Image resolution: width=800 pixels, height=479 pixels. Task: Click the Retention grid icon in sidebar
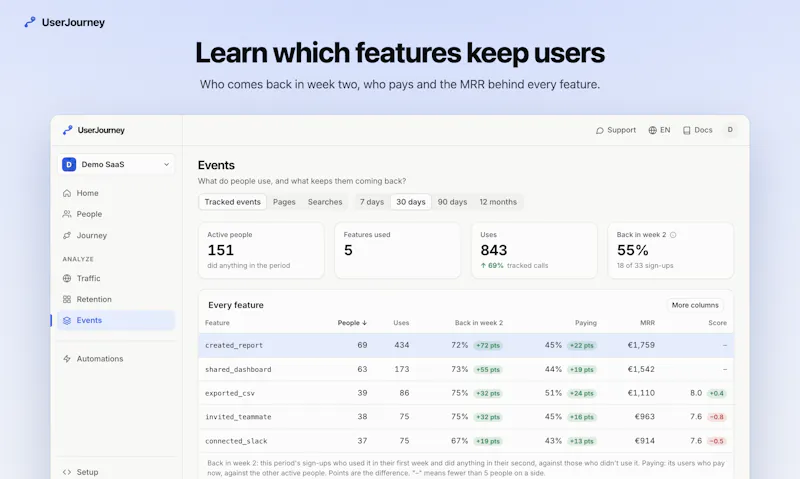(67, 299)
